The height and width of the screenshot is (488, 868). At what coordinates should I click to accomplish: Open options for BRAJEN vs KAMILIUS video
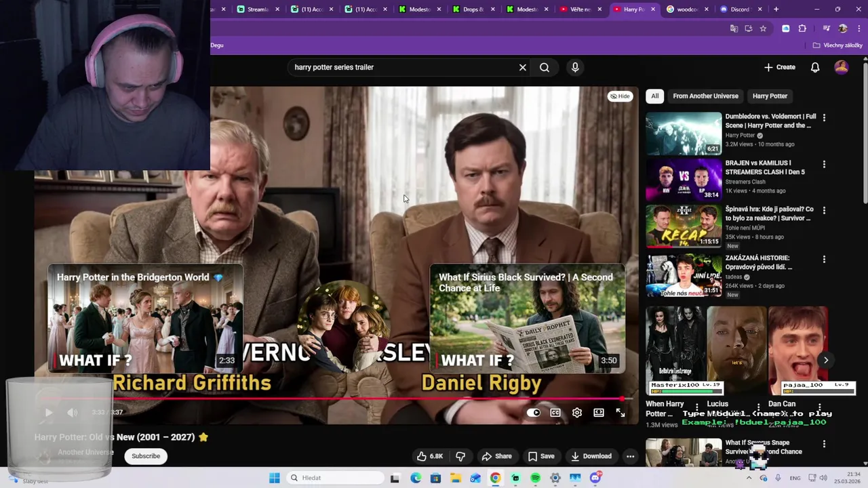824,164
